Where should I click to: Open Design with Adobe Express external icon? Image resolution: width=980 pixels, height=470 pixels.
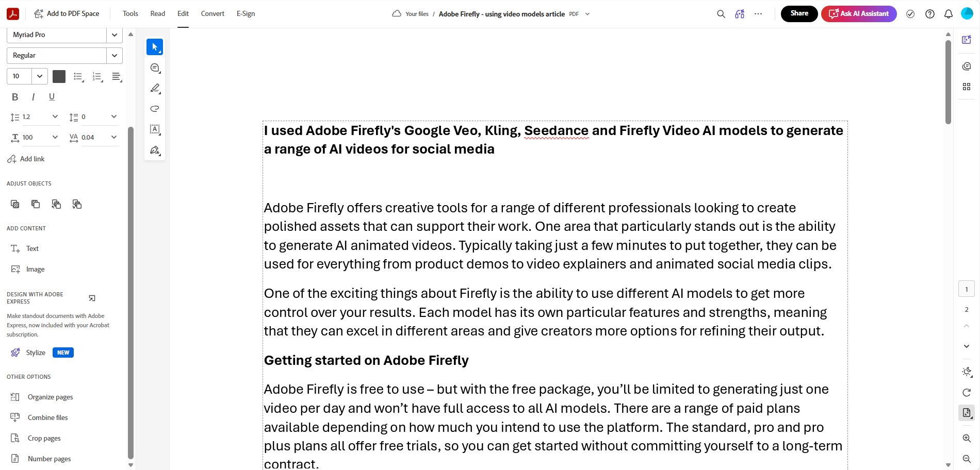click(92, 298)
